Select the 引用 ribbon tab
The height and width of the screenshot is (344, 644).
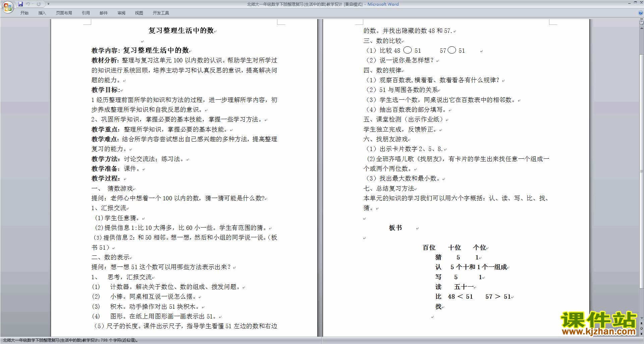86,13
